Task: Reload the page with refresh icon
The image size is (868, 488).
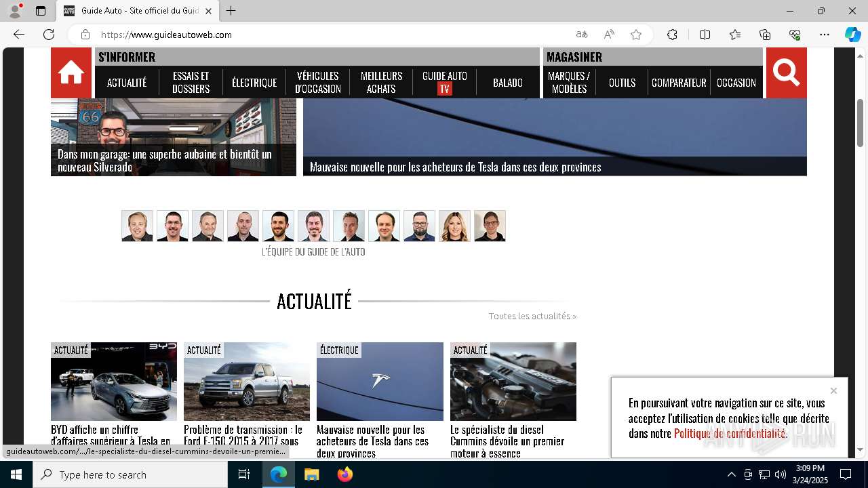Action: (49, 35)
